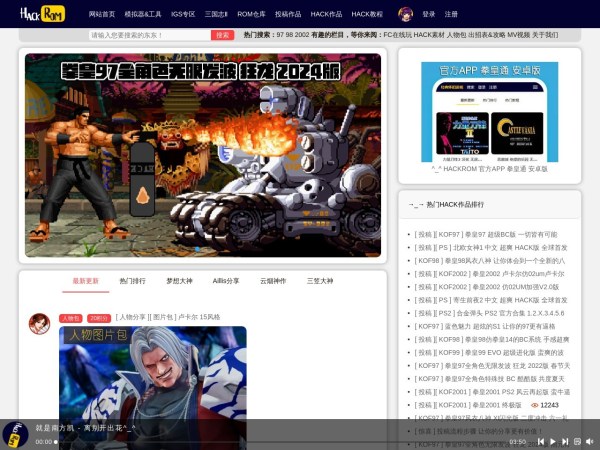Viewport: 600px width, 450px height.
Task: Click the user avatar icon in header
Action: coord(405,14)
